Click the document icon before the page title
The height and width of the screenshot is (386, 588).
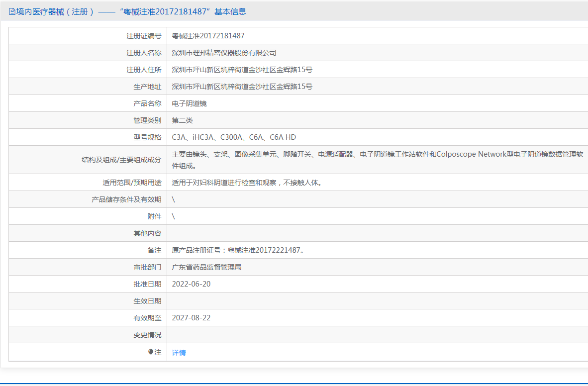(12, 11)
